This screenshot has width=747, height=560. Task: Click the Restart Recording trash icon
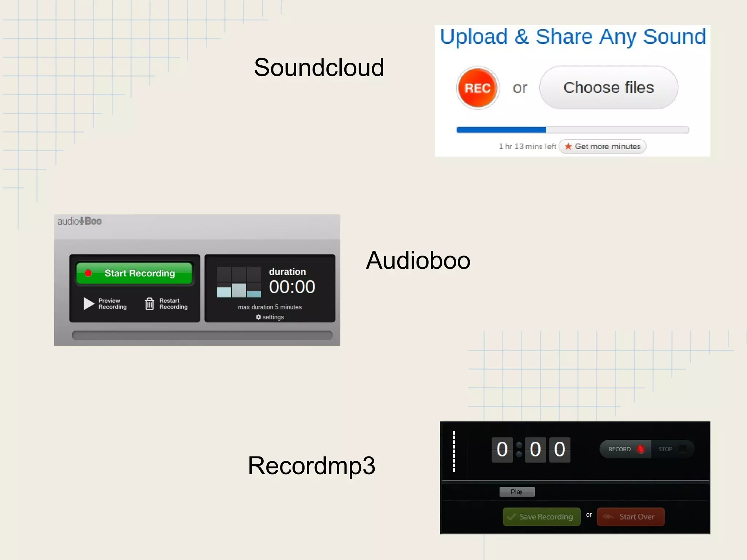click(150, 303)
